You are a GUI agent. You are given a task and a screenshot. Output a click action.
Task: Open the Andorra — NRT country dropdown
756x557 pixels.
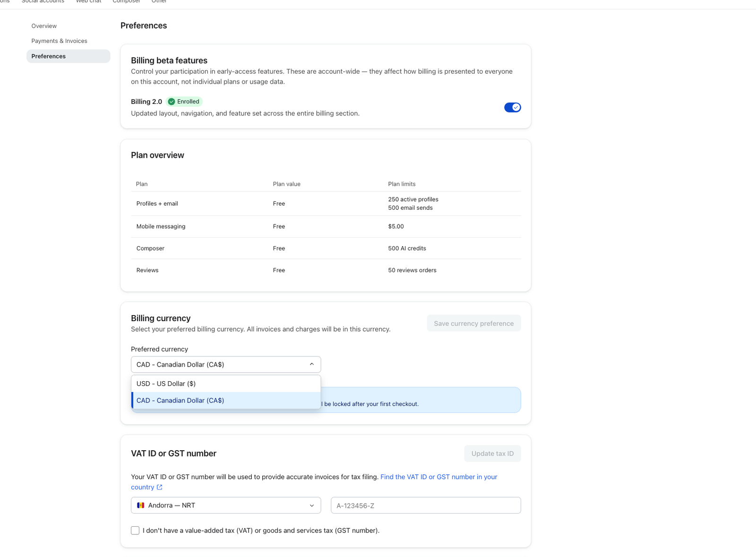226,506
